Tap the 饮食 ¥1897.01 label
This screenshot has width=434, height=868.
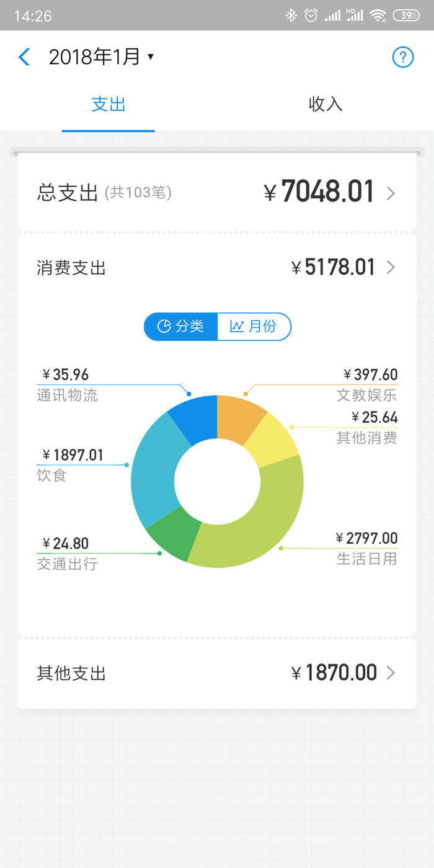69,464
